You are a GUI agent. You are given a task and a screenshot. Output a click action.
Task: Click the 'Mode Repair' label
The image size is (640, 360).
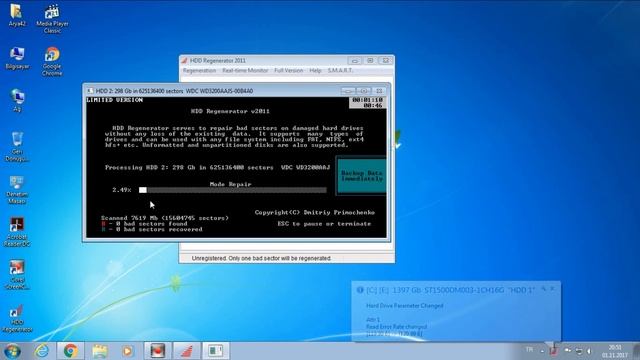tap(230, 184)
